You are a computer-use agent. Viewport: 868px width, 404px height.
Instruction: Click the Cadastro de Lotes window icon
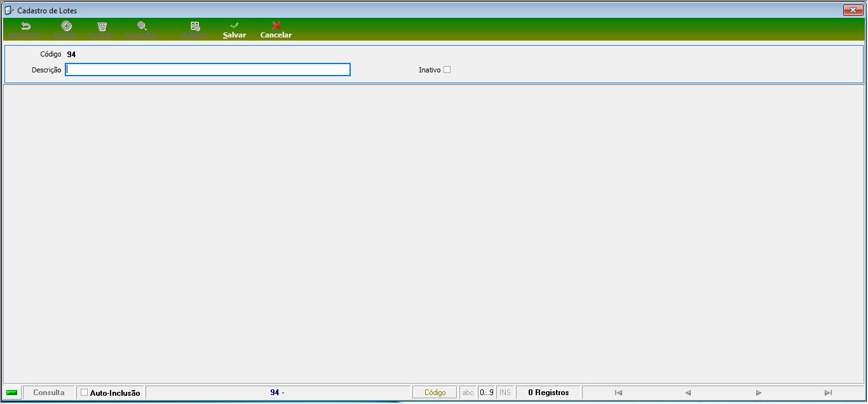pyautogui.click(x=10, y=10)
